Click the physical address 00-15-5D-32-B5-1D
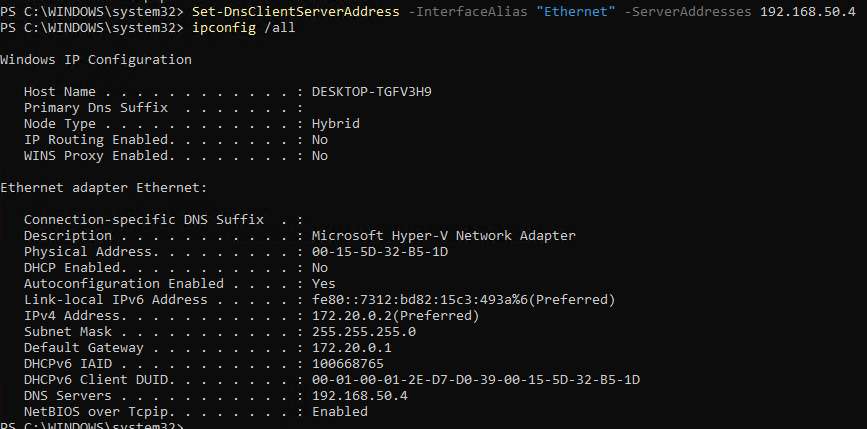Screen dimensions: 867x429 (x=379, y=252)
